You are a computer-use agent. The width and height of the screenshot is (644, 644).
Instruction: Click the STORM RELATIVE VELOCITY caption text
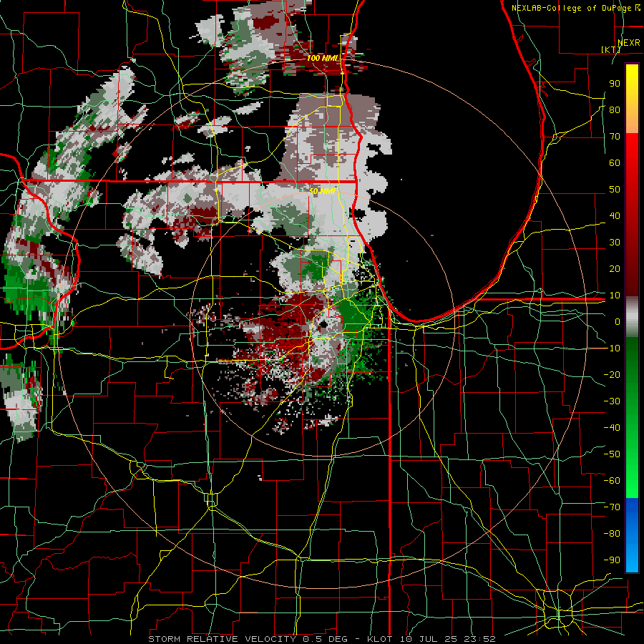(x=224, y=639)
